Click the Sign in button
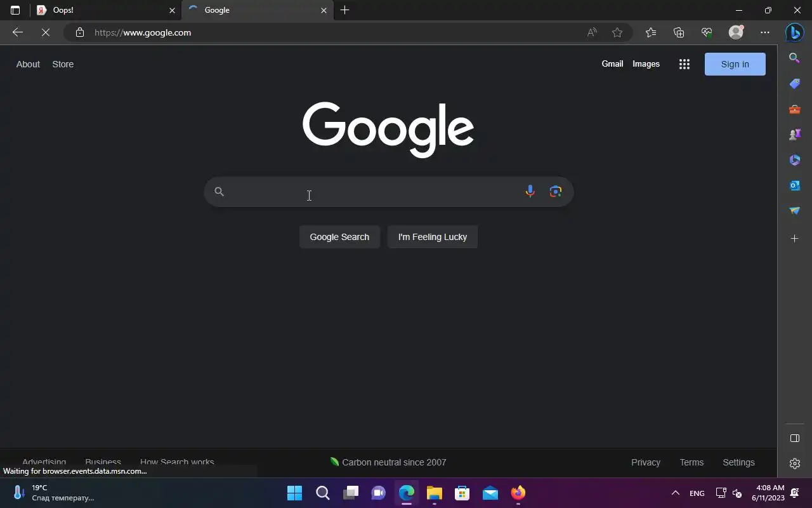Viewport: 812px width, 508px height. pyautogui.click(x=735, y=64)
